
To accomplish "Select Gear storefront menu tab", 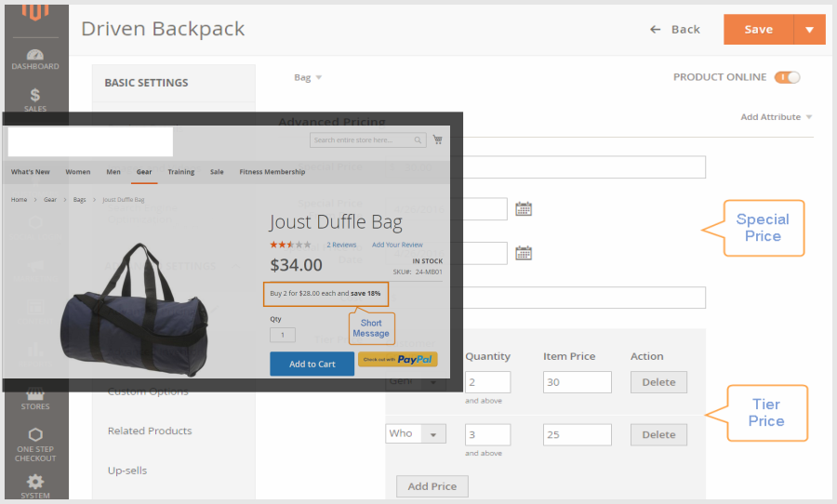I will pyautogui.click(x=144, y=172).
